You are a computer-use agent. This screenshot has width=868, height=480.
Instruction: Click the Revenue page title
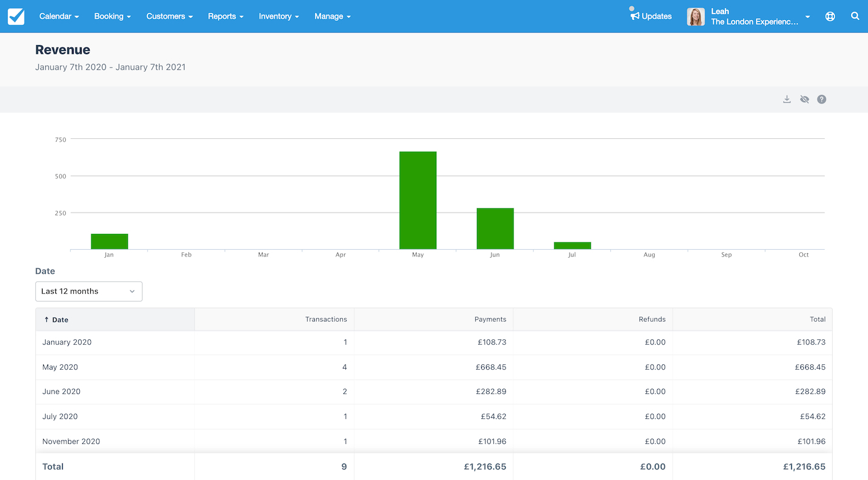63,50
